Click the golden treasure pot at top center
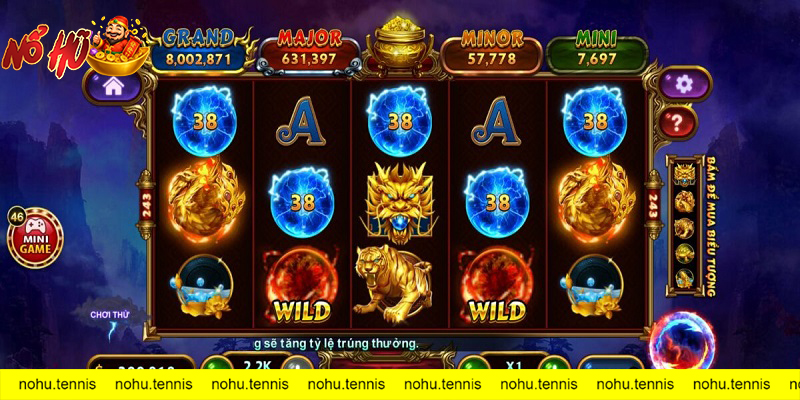800x400 pixels. coord(401,44)
